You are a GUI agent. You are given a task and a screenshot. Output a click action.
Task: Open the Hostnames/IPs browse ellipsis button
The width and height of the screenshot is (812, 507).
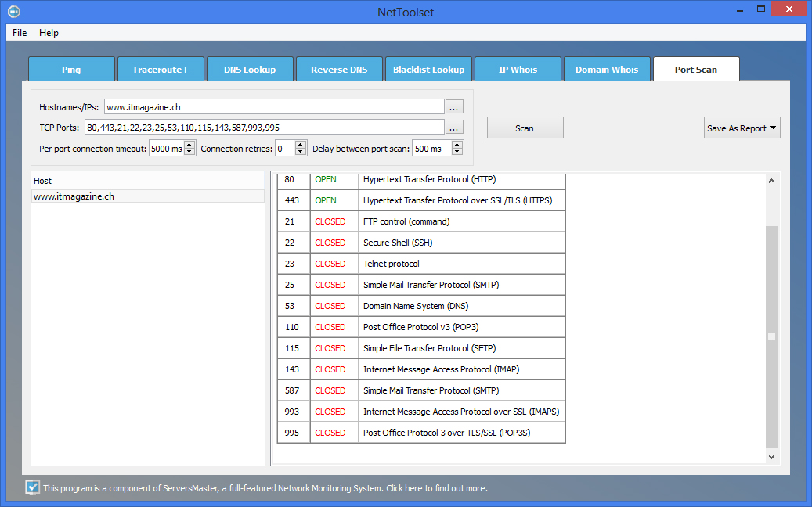[454, 107]
